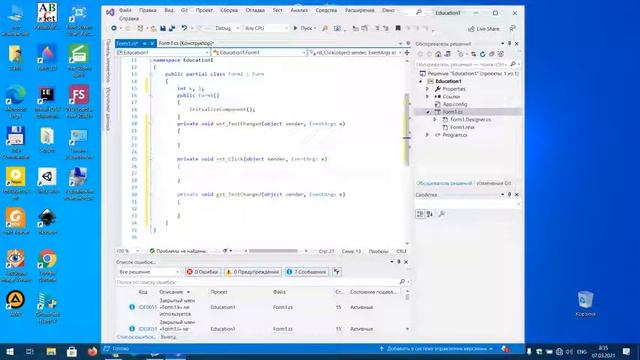This screenshot has height=360, width=640.
Task: Sort by Проект column header
Action: tap(219, 292)
